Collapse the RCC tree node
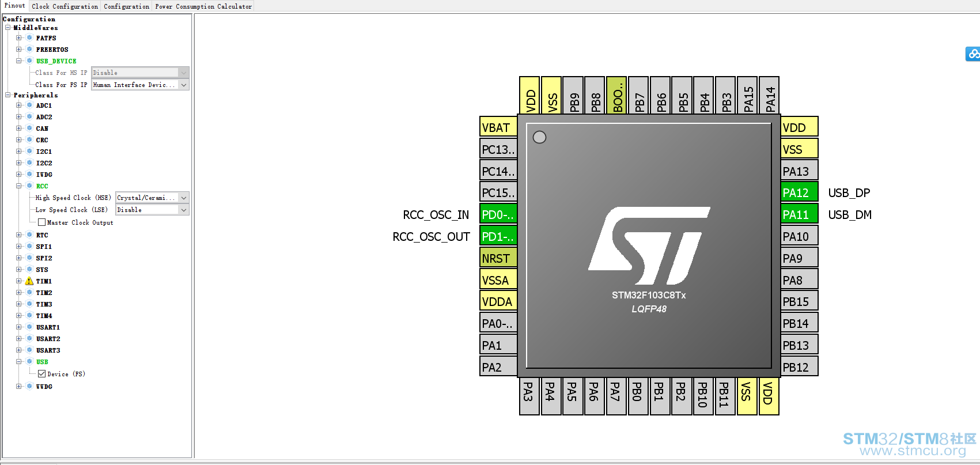The image size is (980, 465). point(19,186)
